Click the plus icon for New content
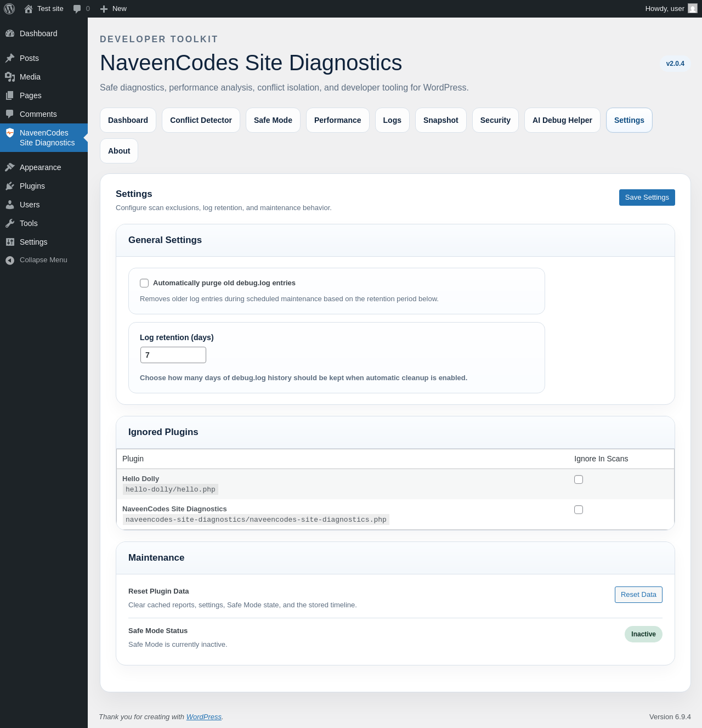 104,9
